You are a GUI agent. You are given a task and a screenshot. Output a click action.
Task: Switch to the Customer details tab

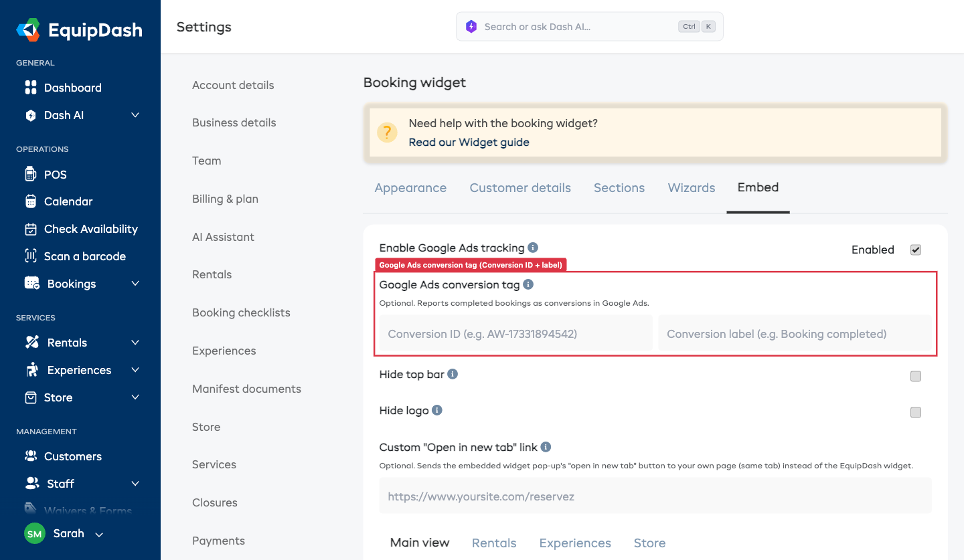520,188
